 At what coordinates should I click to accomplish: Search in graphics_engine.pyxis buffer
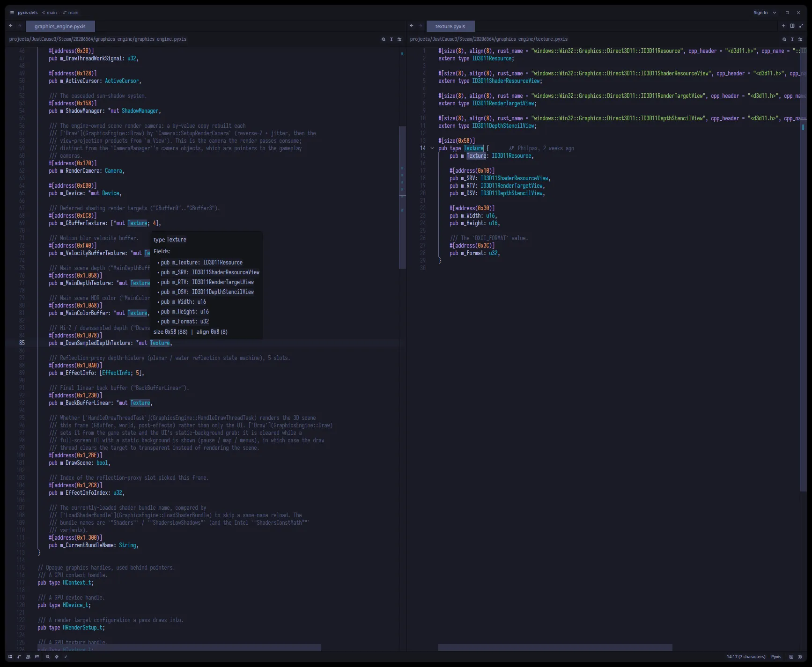(384, 39)
